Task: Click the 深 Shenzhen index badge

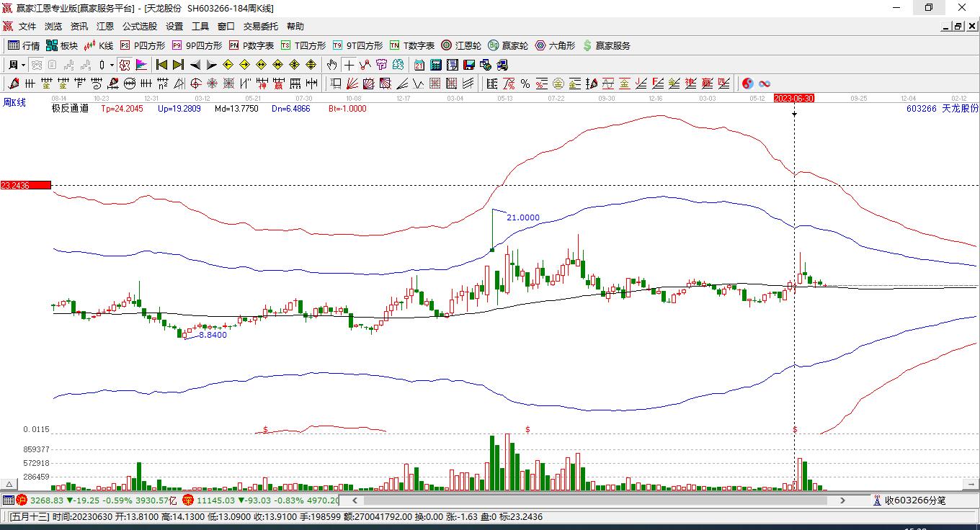Action: point(187,500)
